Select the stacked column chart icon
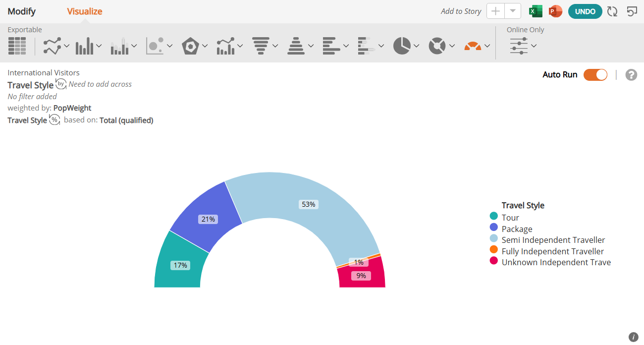 pyautogui.click(x=119, y=46)
